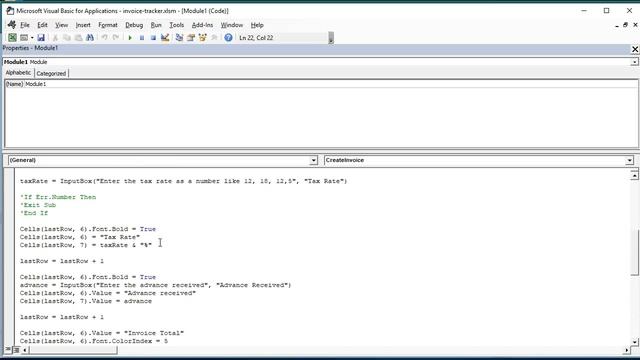Click the Undo toolbar icon
The width and height of the screenshot is (640, 360).
tap(104, 38)
